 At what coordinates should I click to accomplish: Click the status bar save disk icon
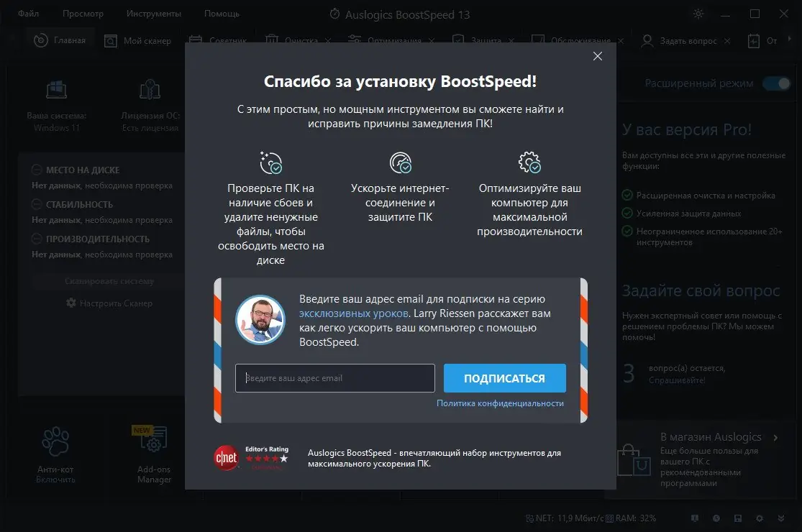[737, 518]
